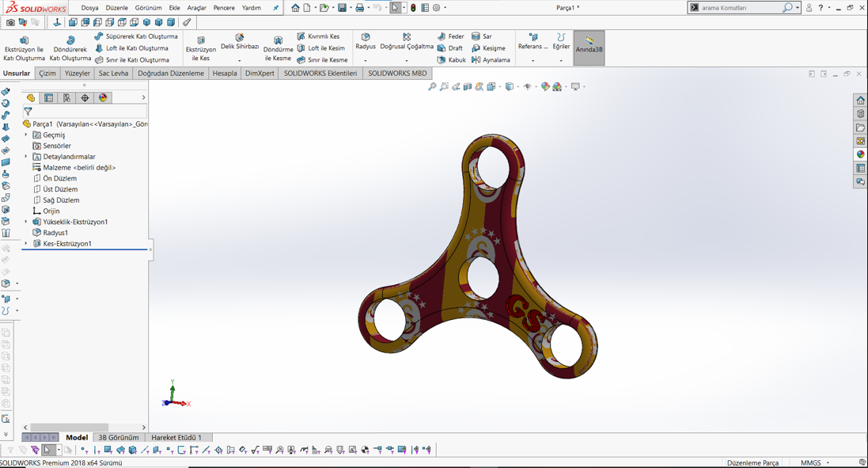This screenshot has height=468, width=868.
Task: Select the Kabuk shell tool
Action: (x=452, y=60)
